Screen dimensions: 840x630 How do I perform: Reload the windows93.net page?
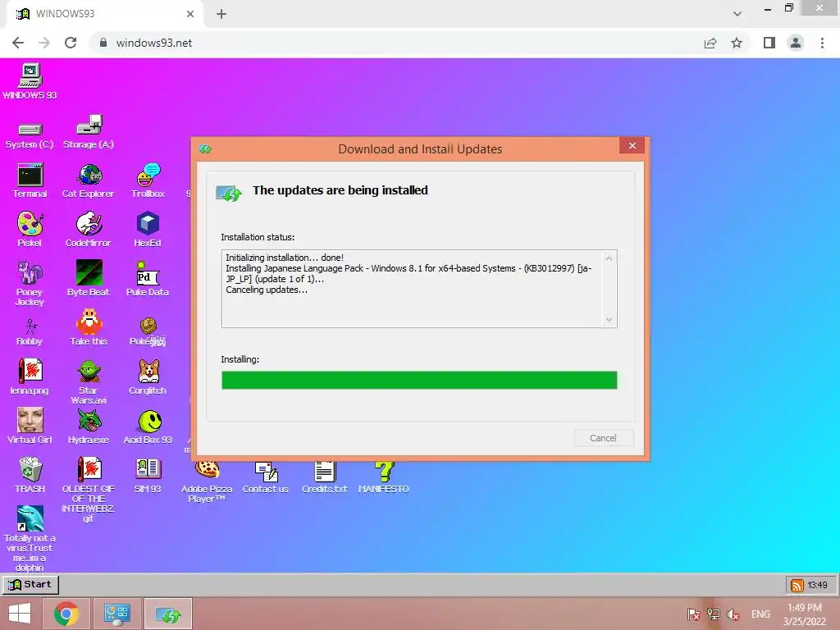pyautogui.click(x=71, y=43)
